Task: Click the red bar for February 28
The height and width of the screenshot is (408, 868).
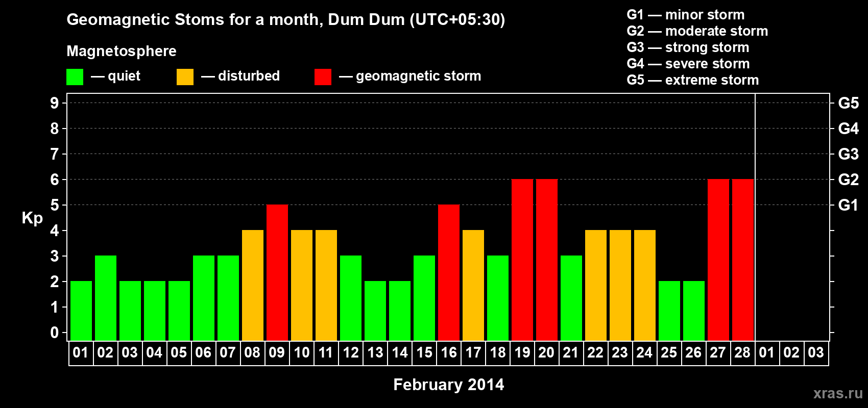Action: (x=743, y=260)
